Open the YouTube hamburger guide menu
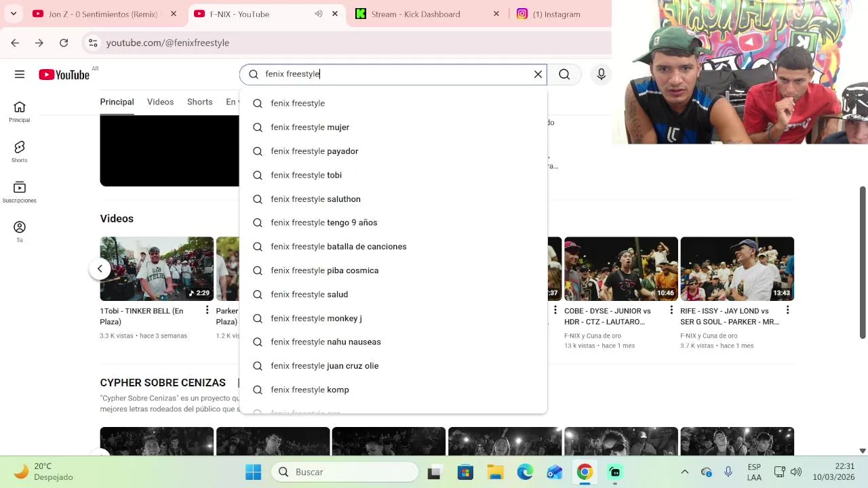 coord(20,75)
